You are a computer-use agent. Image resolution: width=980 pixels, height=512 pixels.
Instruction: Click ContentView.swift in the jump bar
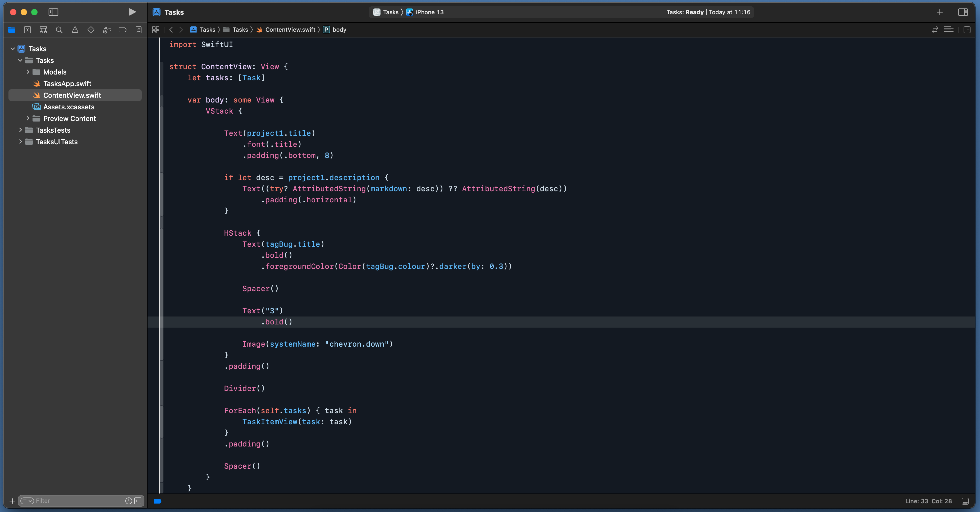point(290,30)
